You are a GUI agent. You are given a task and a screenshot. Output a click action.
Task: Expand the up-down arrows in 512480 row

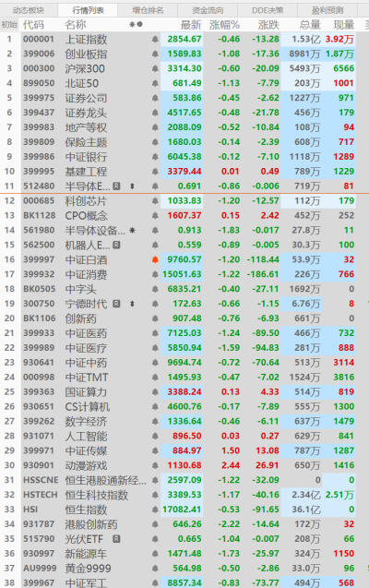(132, 186)
